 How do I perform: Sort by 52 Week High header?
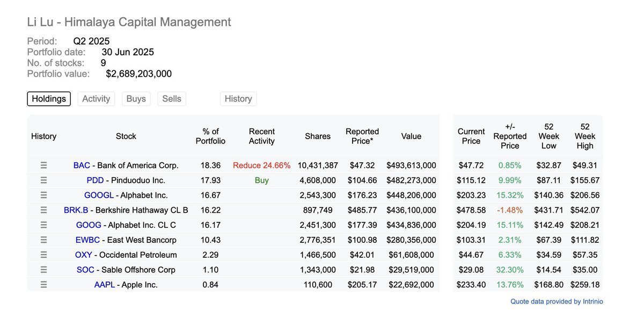point(585,136)
